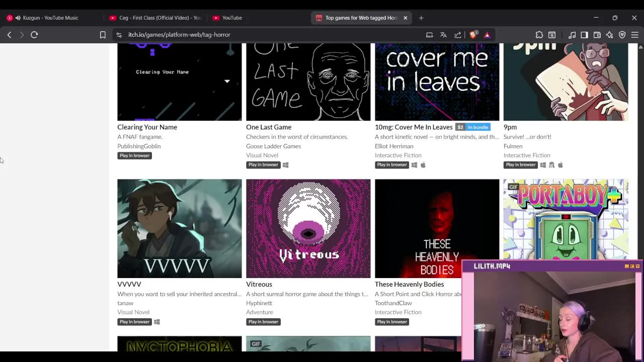Screen dimensions: 644x362
Task: Close the LILITH.MP4 webcam overlay window
Action: 637,266
